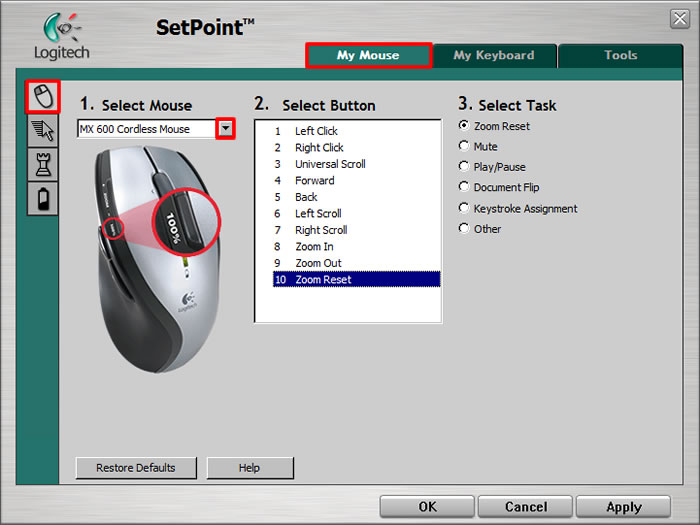Close the SetPoint window
The image size is (700, 525).
[680, 19]
